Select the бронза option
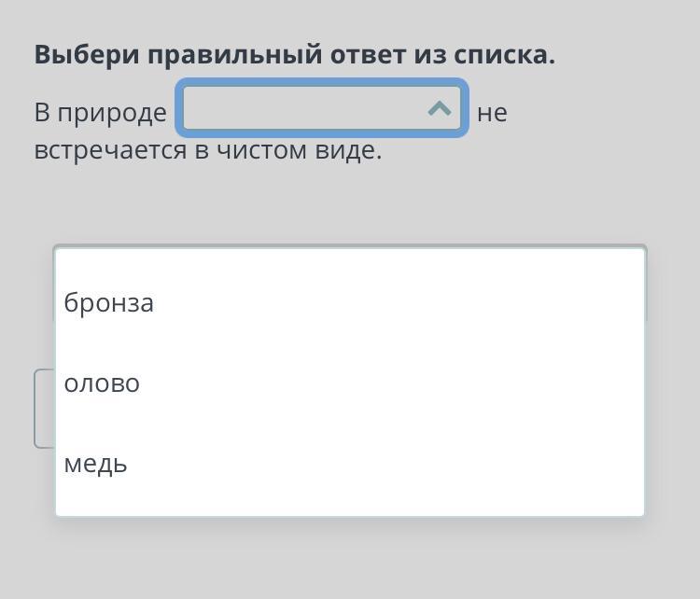The width and height of the screenshot is (700, 599). (x=109, y=303)
